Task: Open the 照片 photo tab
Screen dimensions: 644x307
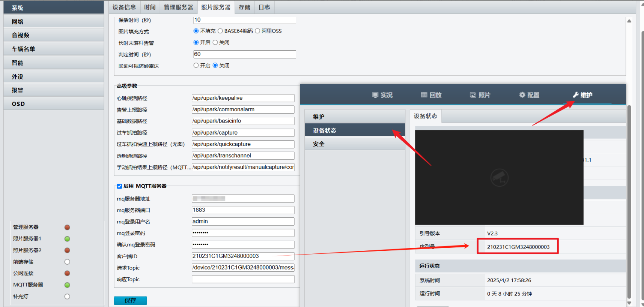Action: pos(480,95)
